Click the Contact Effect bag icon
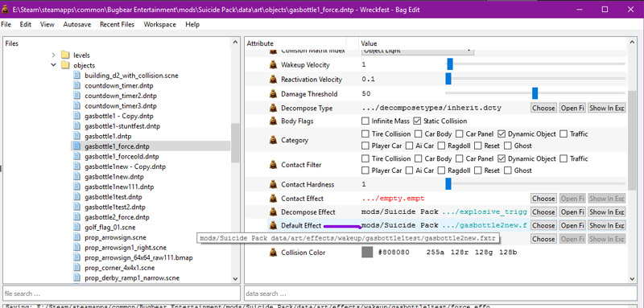The width and height of the screenshot is (644, 308). (x=273, y=199)
